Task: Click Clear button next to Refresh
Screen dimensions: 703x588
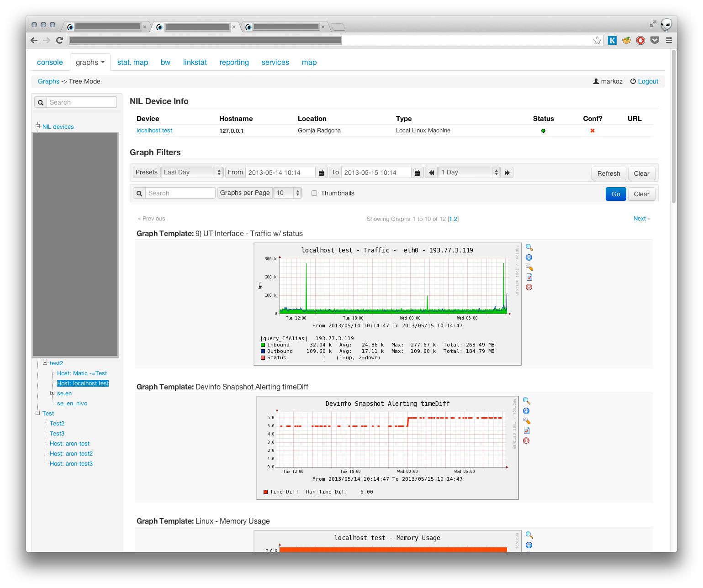Action: [x=641, y=173]
